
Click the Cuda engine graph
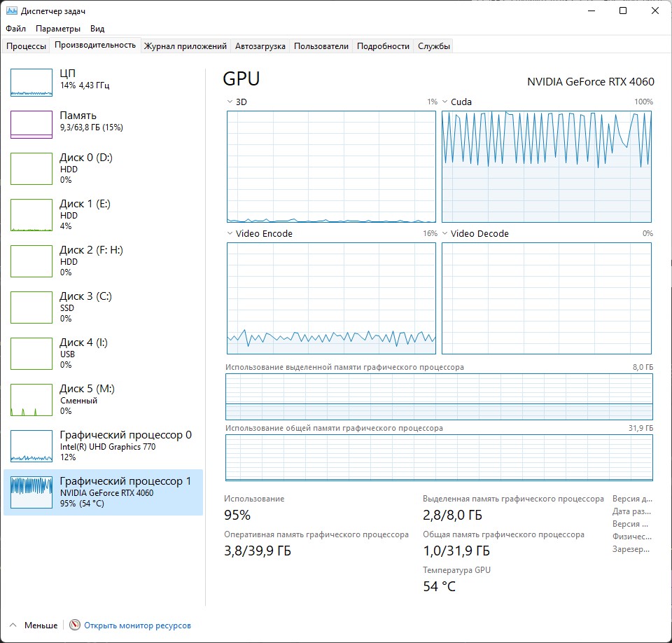[x=547, y=167]
